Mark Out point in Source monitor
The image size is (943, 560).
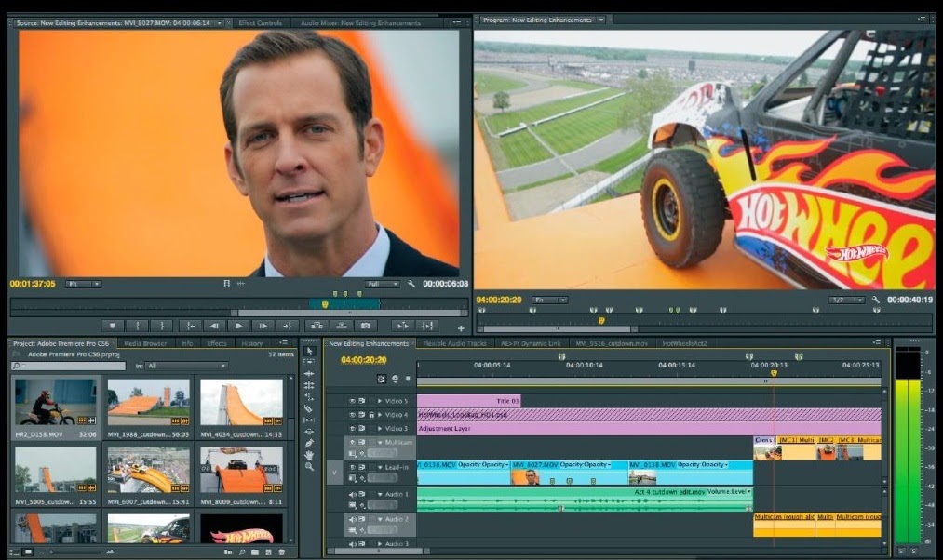point(162,326)
